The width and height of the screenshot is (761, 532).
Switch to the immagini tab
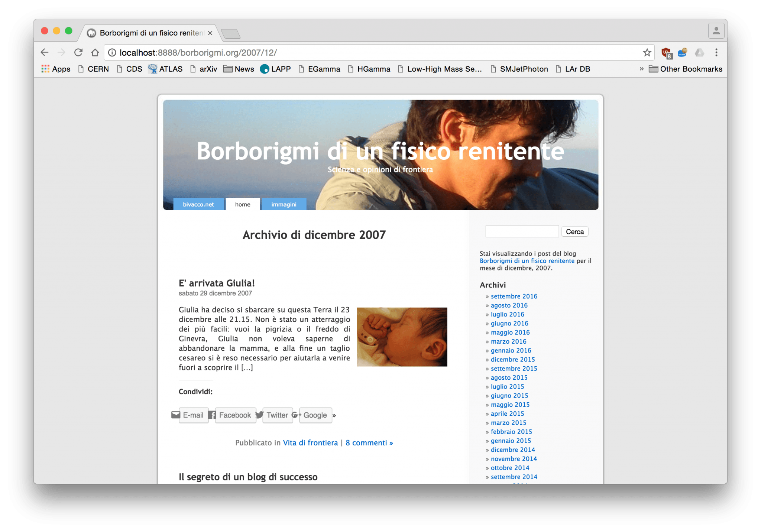pos(284,204)
